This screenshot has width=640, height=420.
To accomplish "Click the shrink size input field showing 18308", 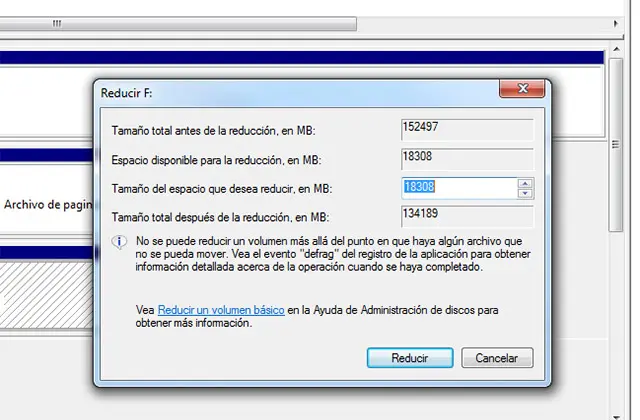I will pyautogui.click(x=457, y=187).
